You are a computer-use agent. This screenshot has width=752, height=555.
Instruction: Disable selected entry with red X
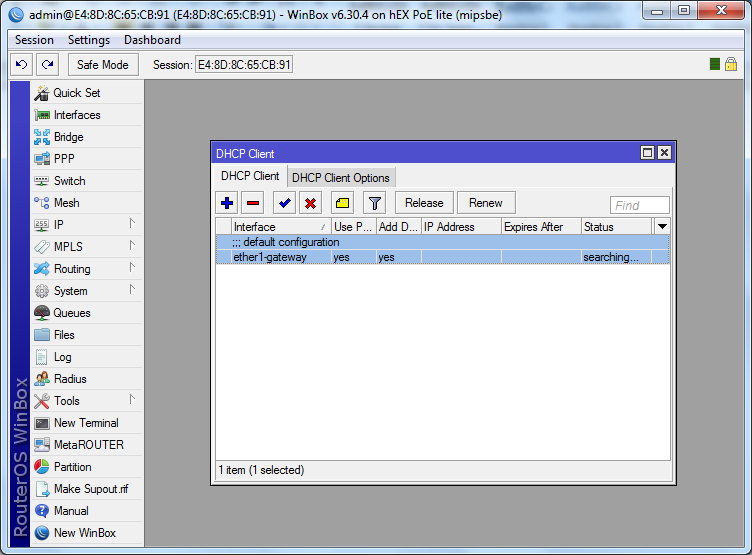pos(310,203)
